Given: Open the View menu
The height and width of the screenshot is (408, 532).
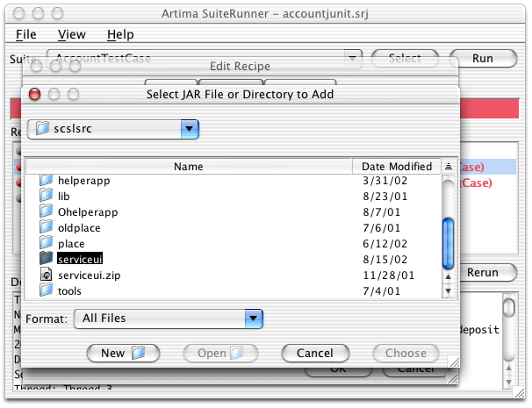Looking at the screenshot, I should pyautogui.click(x=72, y=34).
